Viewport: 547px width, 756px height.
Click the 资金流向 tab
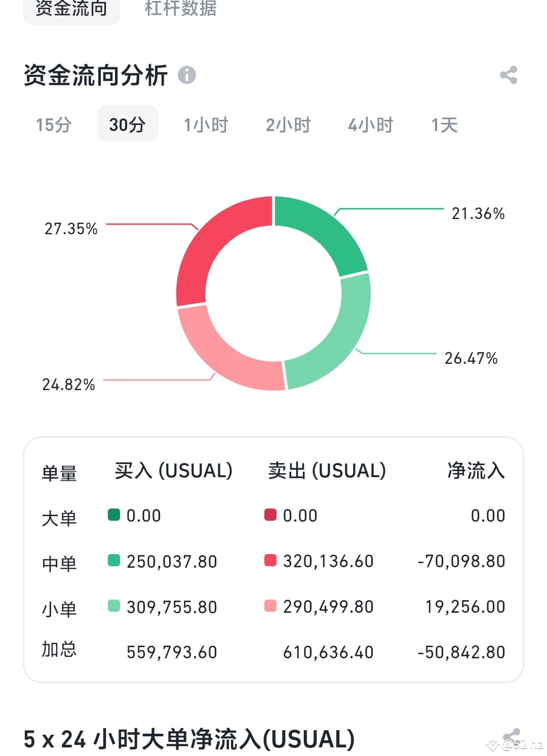click(x=70, y=9)
